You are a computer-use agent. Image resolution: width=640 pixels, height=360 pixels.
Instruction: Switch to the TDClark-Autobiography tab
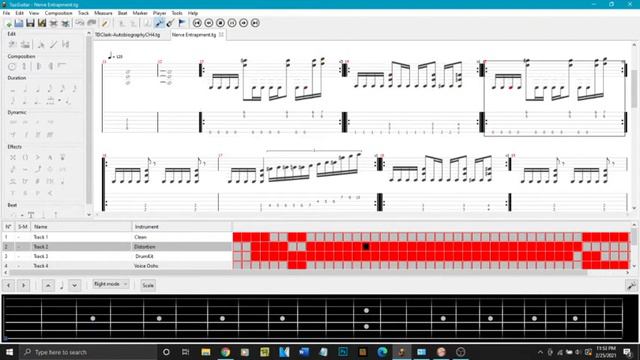tap(127, 35)
